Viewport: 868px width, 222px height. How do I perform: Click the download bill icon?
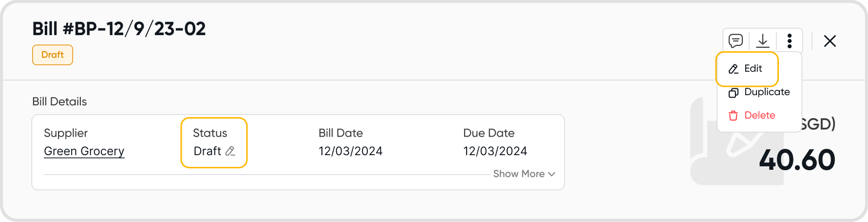(x=762, y=40)
